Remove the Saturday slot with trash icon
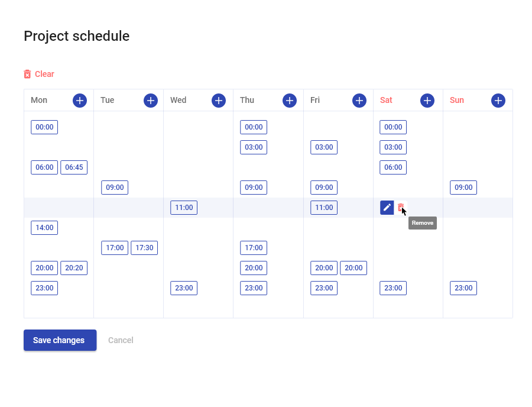Viewport: 532px width, 407px height. (x=400, y=208)
